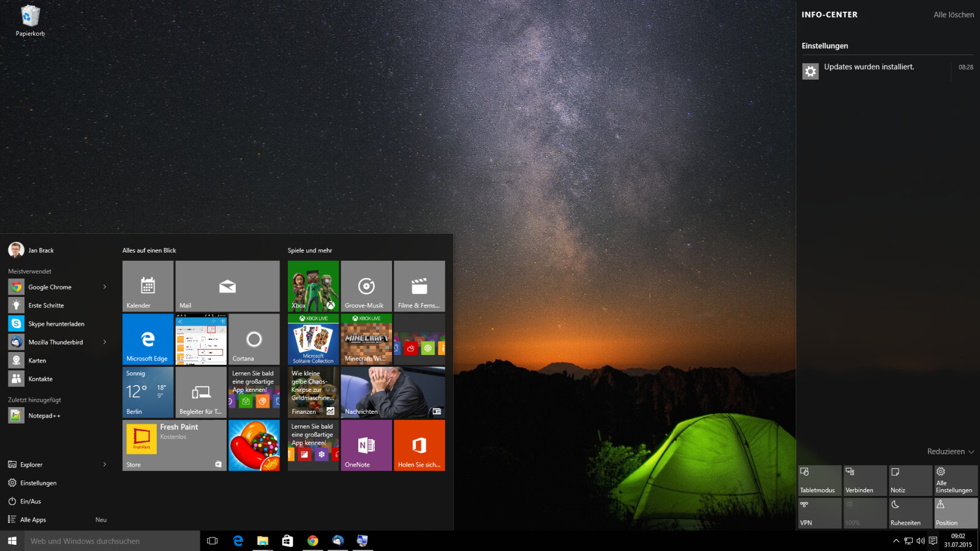This screenshot has width=980, height=551.
Task: Open Task View on the taskbar
Action: (x=213, y=541)
